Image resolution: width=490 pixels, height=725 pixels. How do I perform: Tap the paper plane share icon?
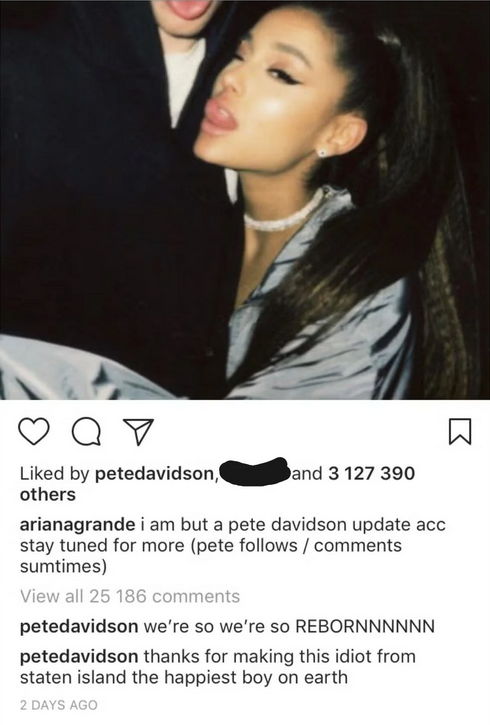[138, 432]
